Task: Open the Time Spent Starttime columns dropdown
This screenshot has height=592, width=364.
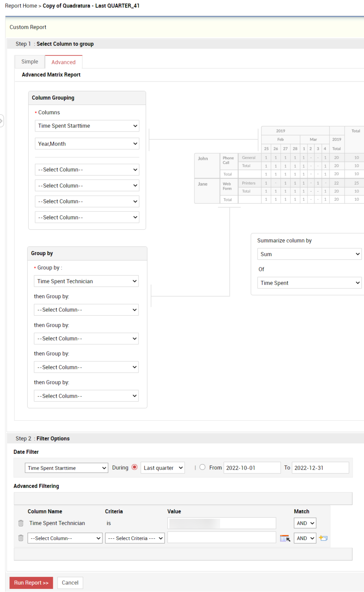Action: pos(87,126)
